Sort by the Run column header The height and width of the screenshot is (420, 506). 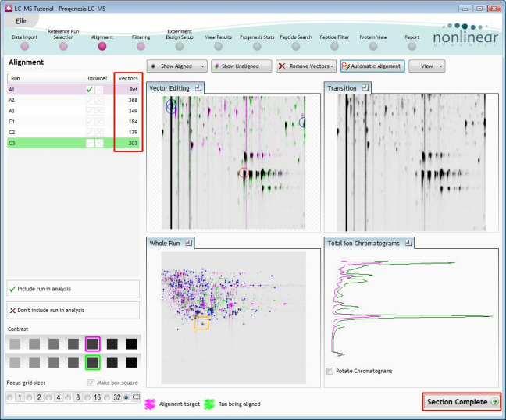coord(46,78)
